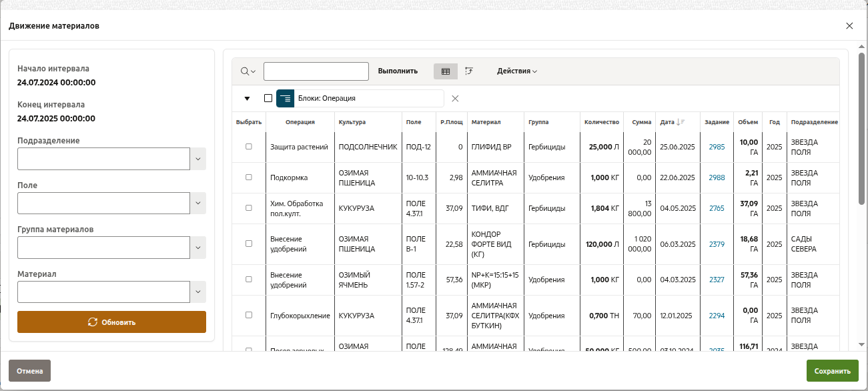Switch to group-by view icon
868x391 pixels.
point(469,71)
